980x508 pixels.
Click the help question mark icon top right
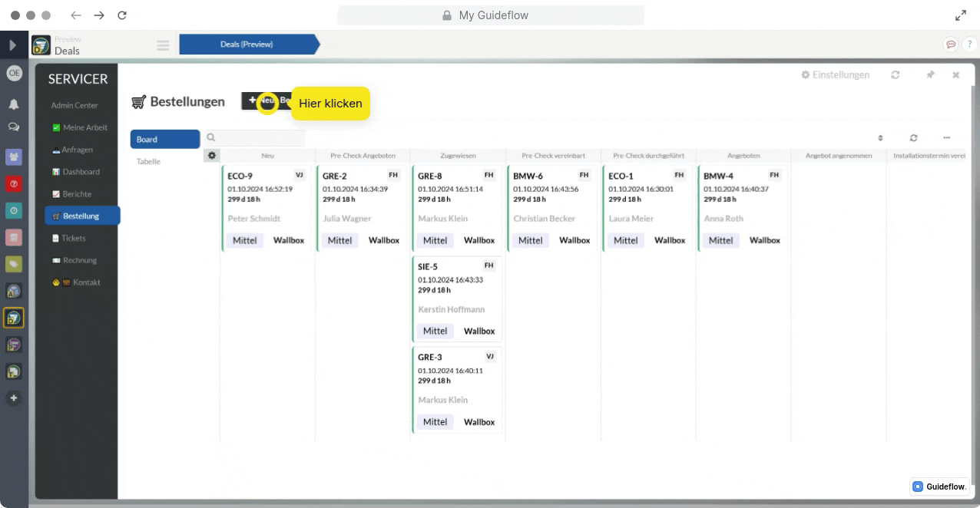tap(968, 45)
